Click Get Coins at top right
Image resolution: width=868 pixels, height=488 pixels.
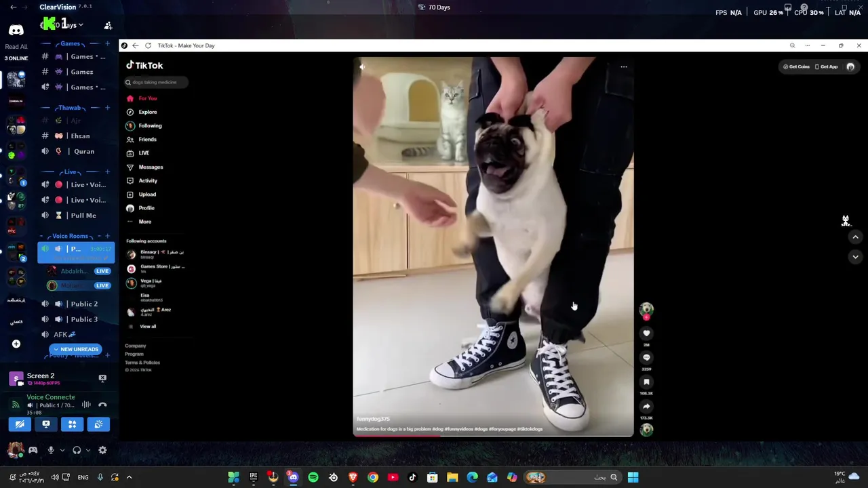pyautogui.click(x=796, y=66)
